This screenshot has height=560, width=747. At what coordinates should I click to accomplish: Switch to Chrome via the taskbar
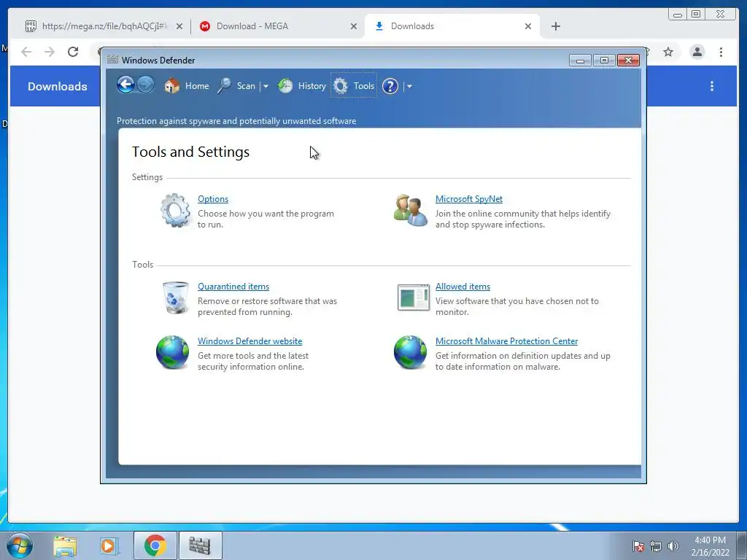155,545
